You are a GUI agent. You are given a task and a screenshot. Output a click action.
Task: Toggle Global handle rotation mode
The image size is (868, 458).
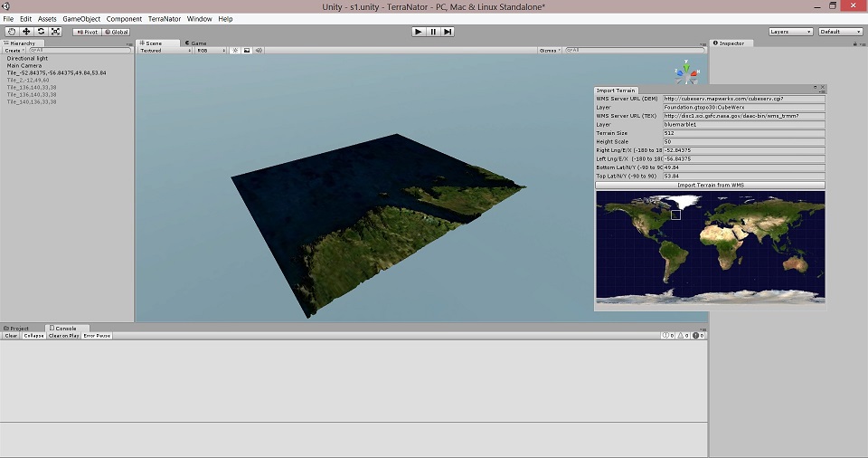coord(117,32)
